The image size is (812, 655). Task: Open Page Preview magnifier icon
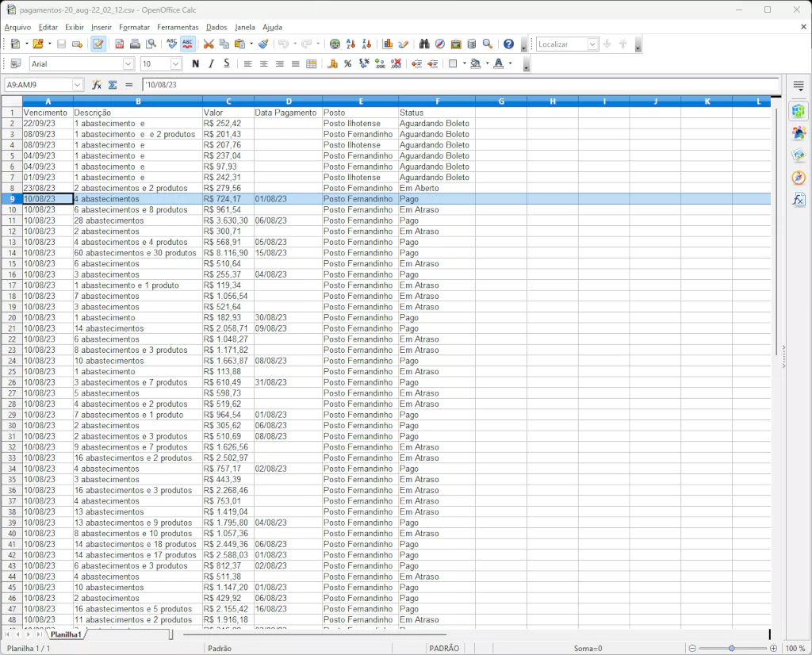tap(151, 44)
